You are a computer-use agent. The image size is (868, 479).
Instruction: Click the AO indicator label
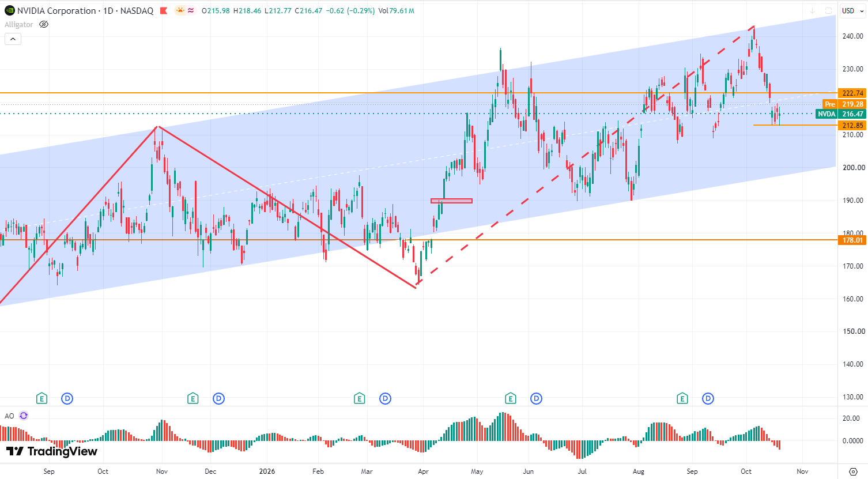9,416
